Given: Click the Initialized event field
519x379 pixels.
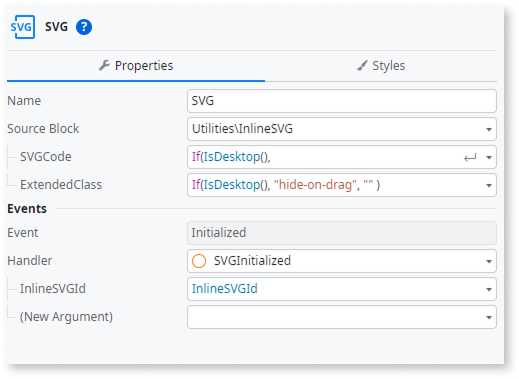Looking at the screenshot, I should 342,233.
